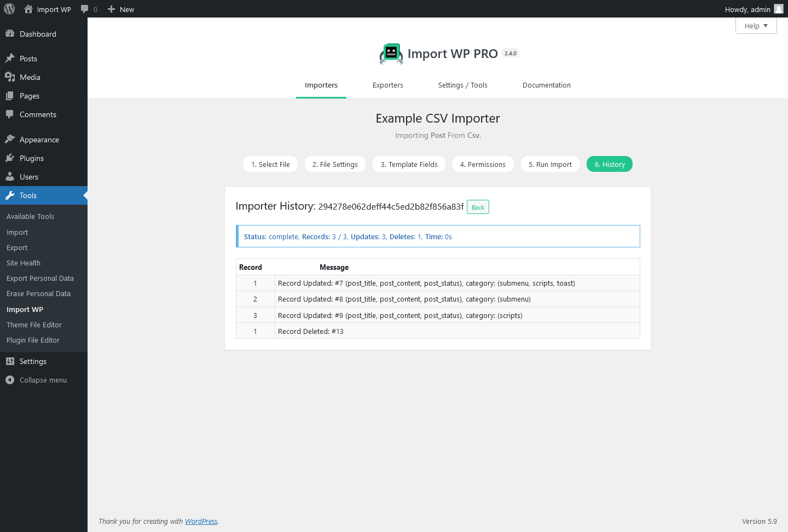The width and height of the screenshot is (788, 532).
Task: Follow the WordPress link in the footer
Action: tap(201, 521)
